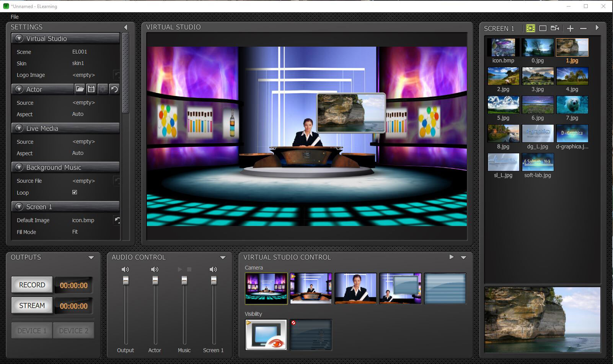613x364 pixels.
Task: Collapse the Live Media settings section
Action: coord(19,128)
